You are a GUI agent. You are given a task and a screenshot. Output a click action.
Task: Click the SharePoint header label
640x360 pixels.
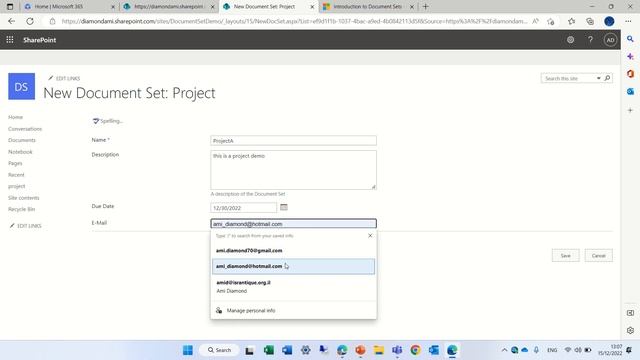40,40
